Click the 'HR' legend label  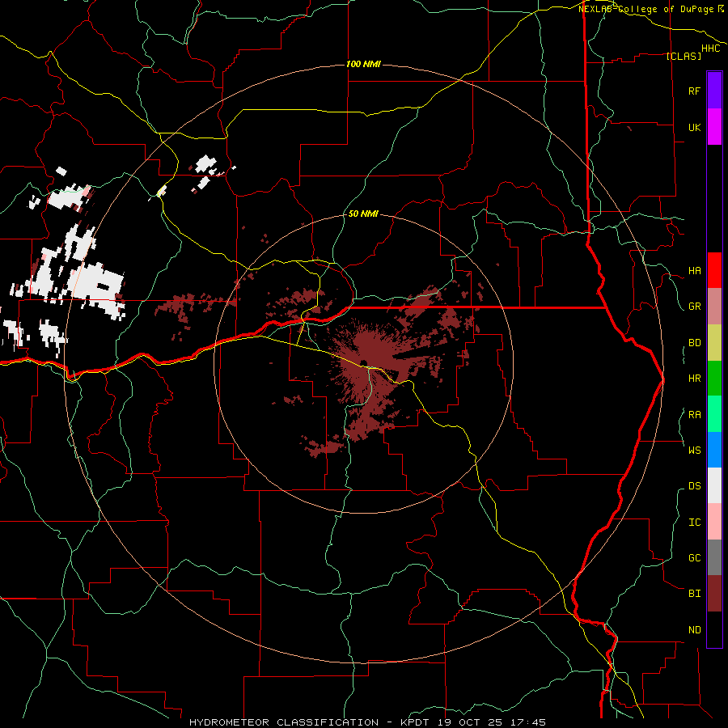(694, 379)
